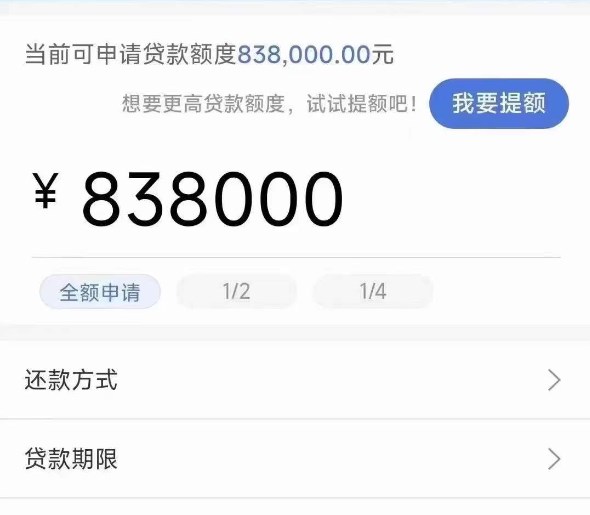Choose the 1/2 amount option
Screen dimensions: 590x515
coord(236,292)
